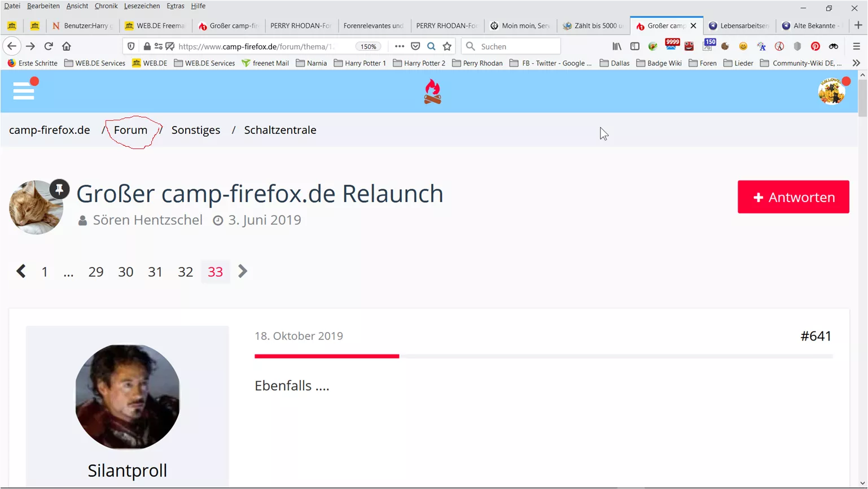Viewport: 868px width, 489px height.
Task: Open the yellow smiley extension
Action: (743, 46)
